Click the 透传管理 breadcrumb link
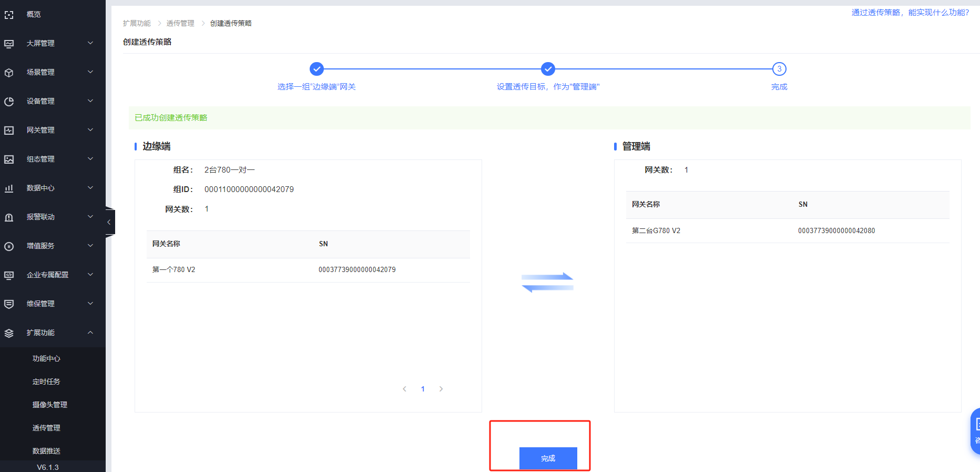The height and width of the screenshot is (472, 980). click(x=180, y=23)
